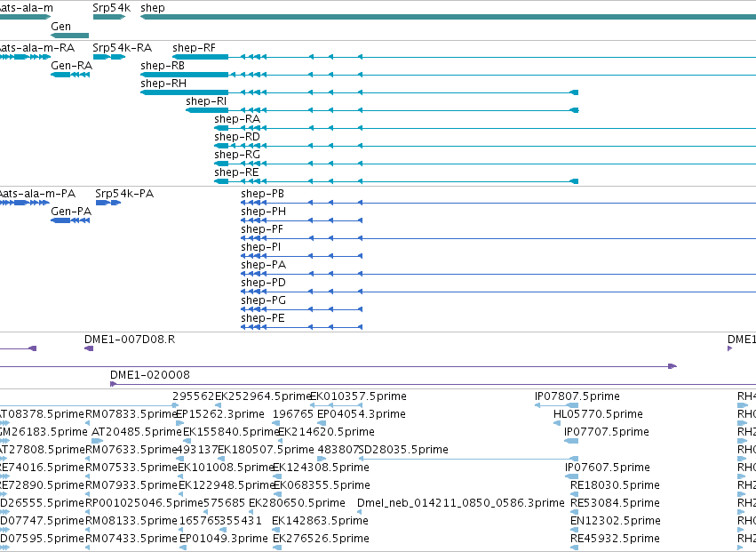The height and width of the screenshot is (552, 756).
Task: Click the RM07933.5prime EST label
Action: pyautogui.click(x=131, y=486)
